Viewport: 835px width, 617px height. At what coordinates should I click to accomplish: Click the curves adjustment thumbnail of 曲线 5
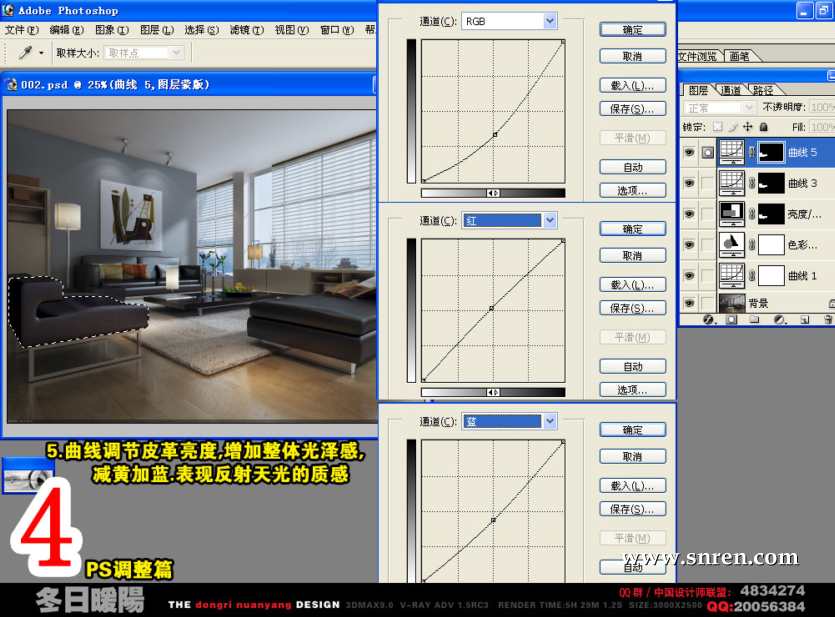pos(732,152)
